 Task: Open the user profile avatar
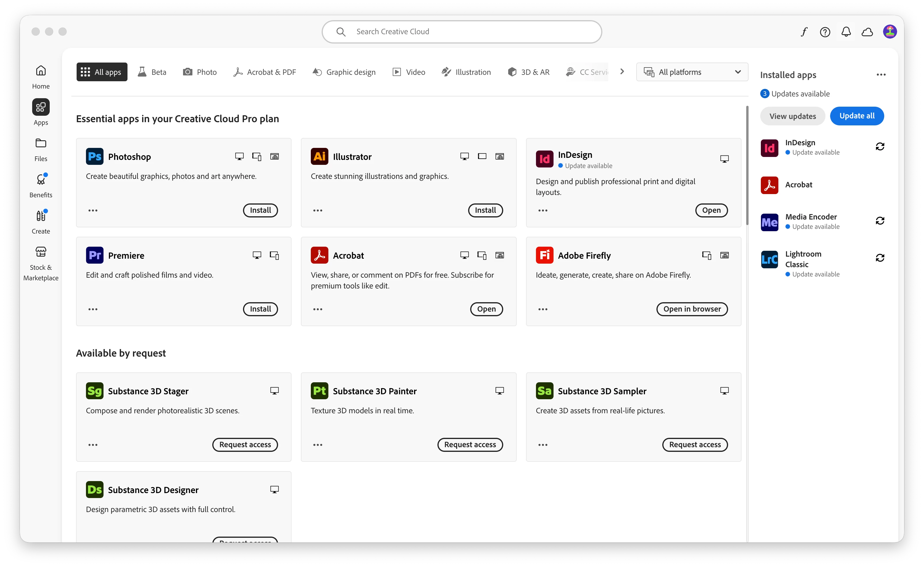[890, 32]
